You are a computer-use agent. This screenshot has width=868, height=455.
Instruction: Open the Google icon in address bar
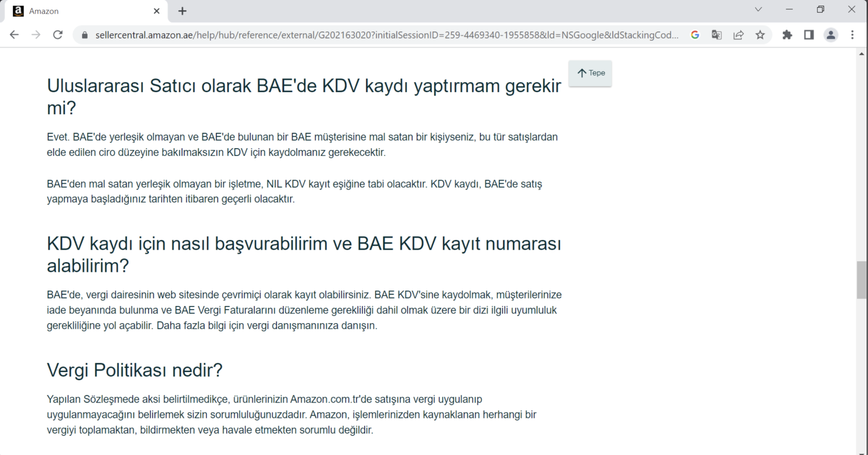pos(695,35)
